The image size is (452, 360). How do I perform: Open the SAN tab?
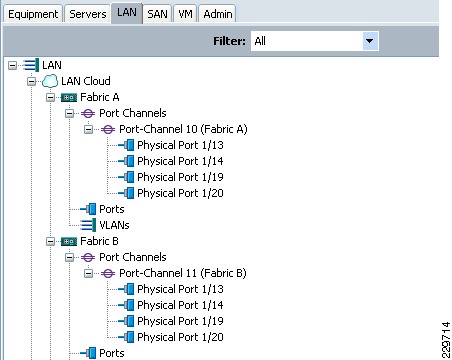click(x=157, y=14)
